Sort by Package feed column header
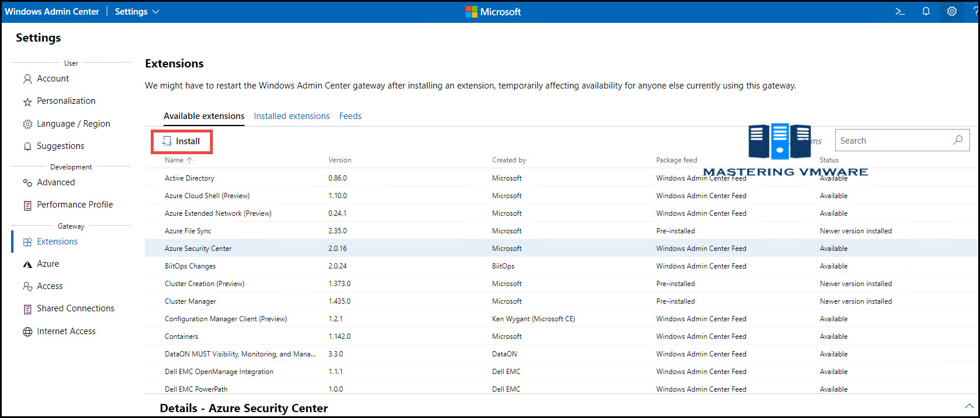This screenshot has width=980, height=418. [676, 160]
